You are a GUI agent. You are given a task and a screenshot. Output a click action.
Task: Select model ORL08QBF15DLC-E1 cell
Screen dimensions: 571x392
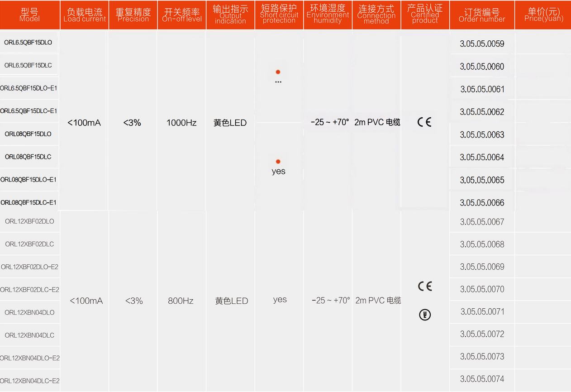click(x=29, y=202)
